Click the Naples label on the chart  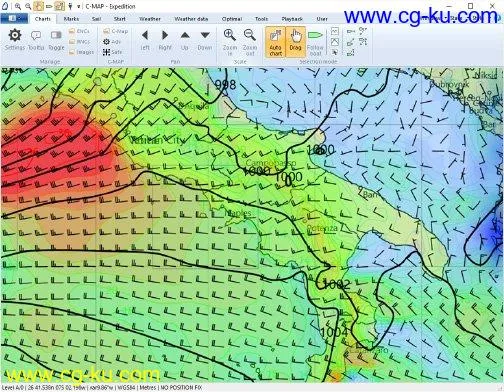coord(238,213)
